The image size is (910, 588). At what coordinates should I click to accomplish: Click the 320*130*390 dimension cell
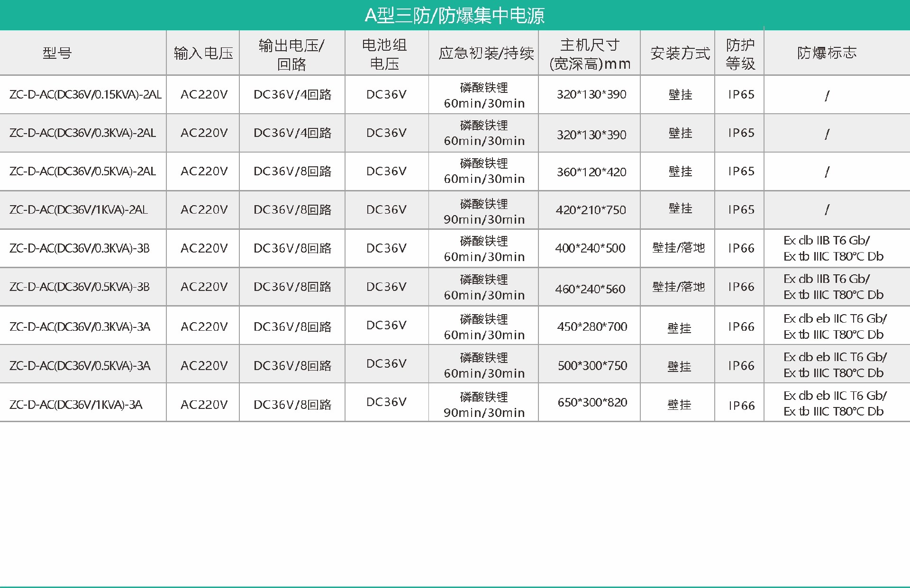[589, 95]
